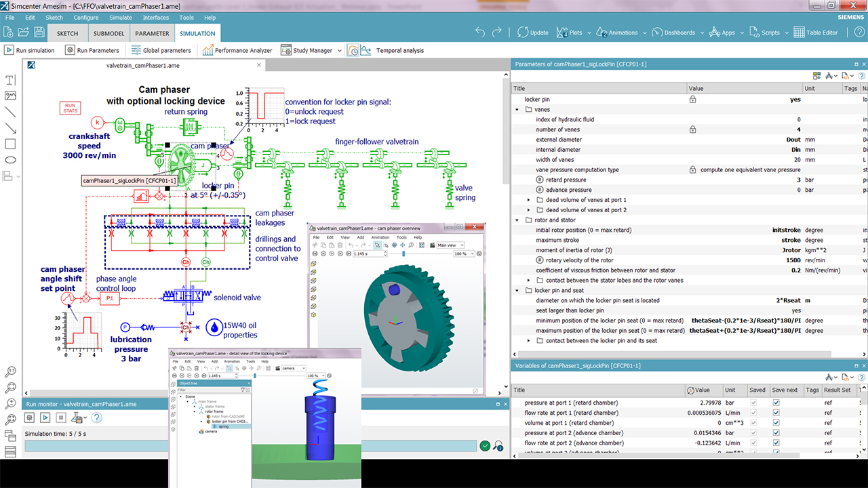The image size is (868, 488).
Task: Open the Scripts dropdown arrow
Action: pyautogui.click(x=785, y=33)
